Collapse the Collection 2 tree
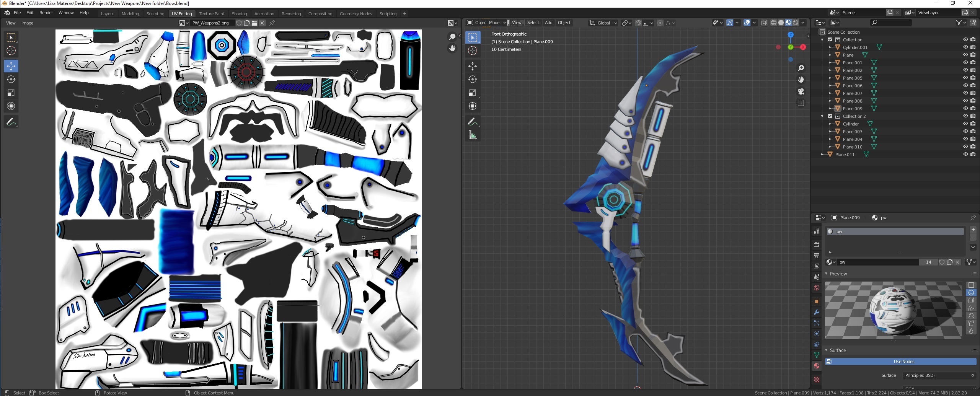Viewport: 980px width, 396px height. click(822, 116)
